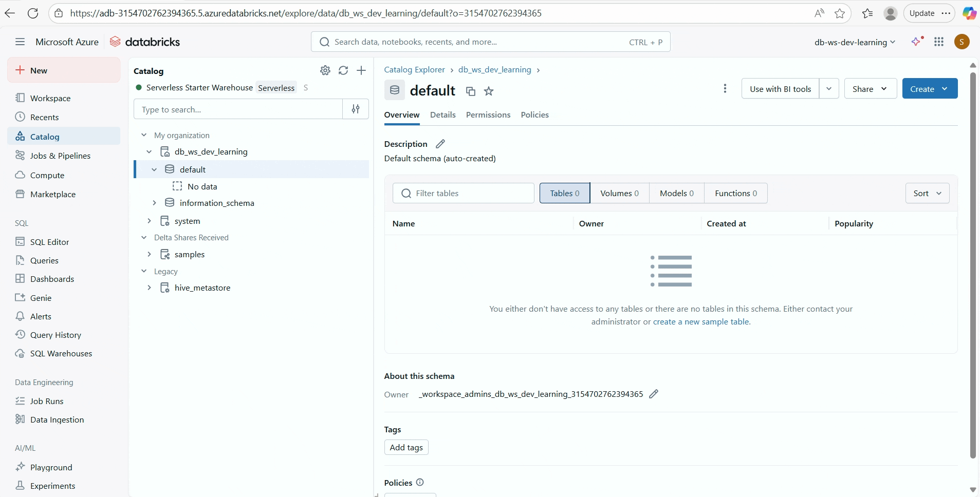Image resolution: width=980 pixels, height=497 pixels.
Task: Open Use with BI tools dropdown arrow
Action: (x=829, y=88)
